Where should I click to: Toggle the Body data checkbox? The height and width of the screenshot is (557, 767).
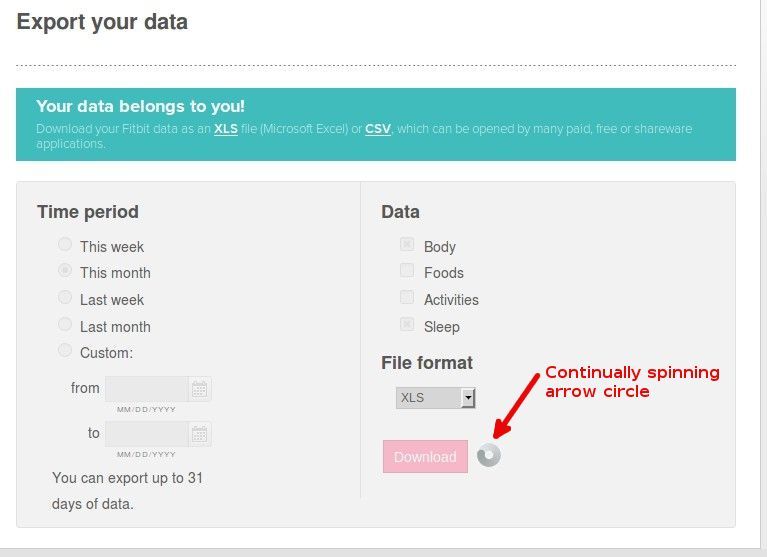point(407,244)
